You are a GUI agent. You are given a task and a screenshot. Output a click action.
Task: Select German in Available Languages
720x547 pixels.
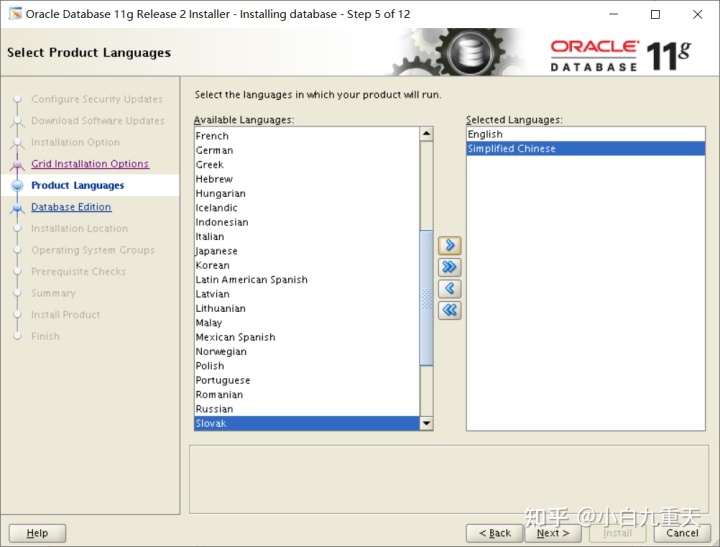[x=307, y=150]
